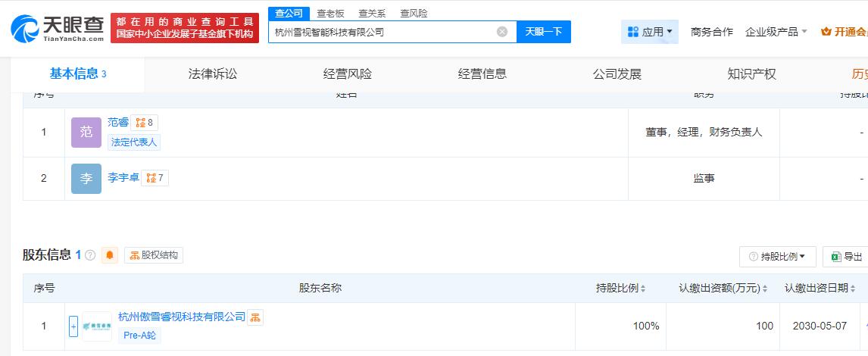
Task: Click the 2030-05-07 date cell
Action: point(821,326)
